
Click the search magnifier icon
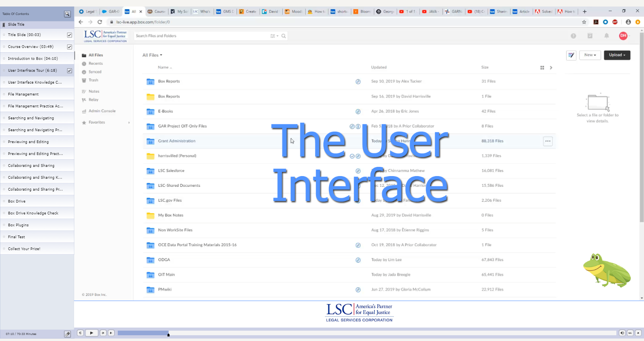[x=283, y=36]
